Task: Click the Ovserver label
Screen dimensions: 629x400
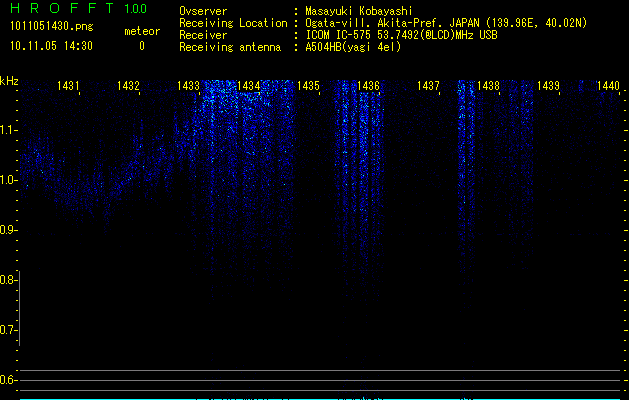Action: point(203,11)
